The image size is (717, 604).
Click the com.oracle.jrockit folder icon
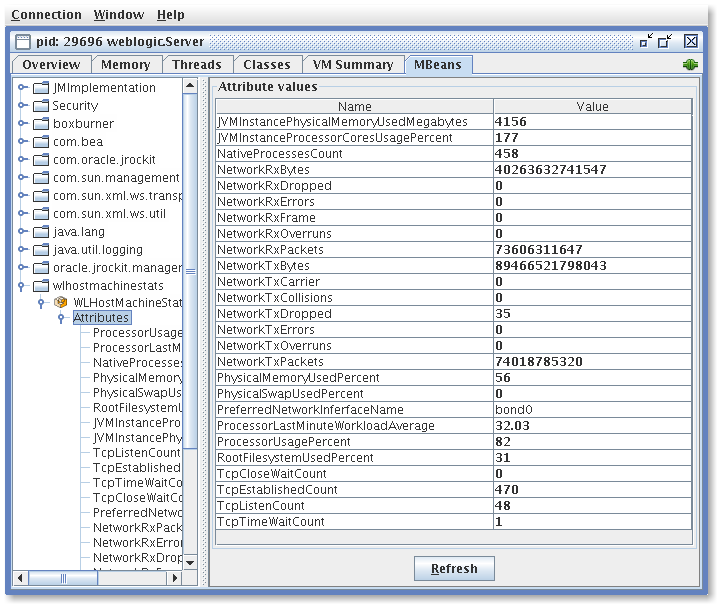[x=41, y=160]
